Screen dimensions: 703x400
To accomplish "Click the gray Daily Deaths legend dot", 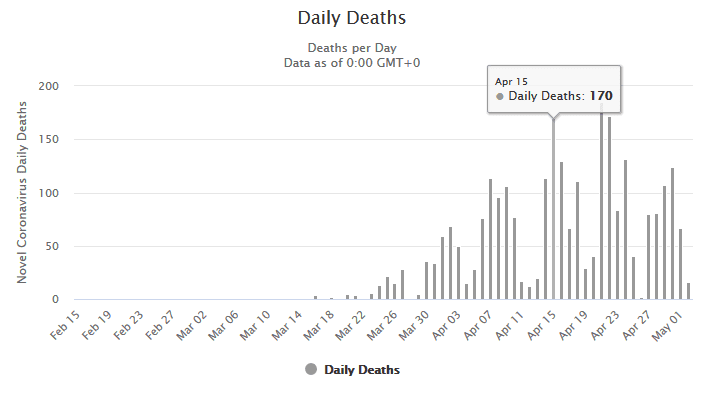I will (x=310, y=370).
